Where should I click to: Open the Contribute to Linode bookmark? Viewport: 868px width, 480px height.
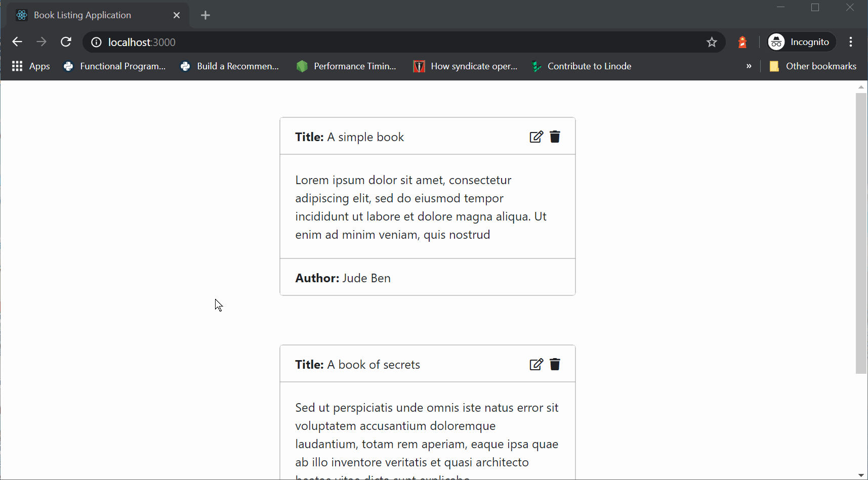click(x=582, y=66)
